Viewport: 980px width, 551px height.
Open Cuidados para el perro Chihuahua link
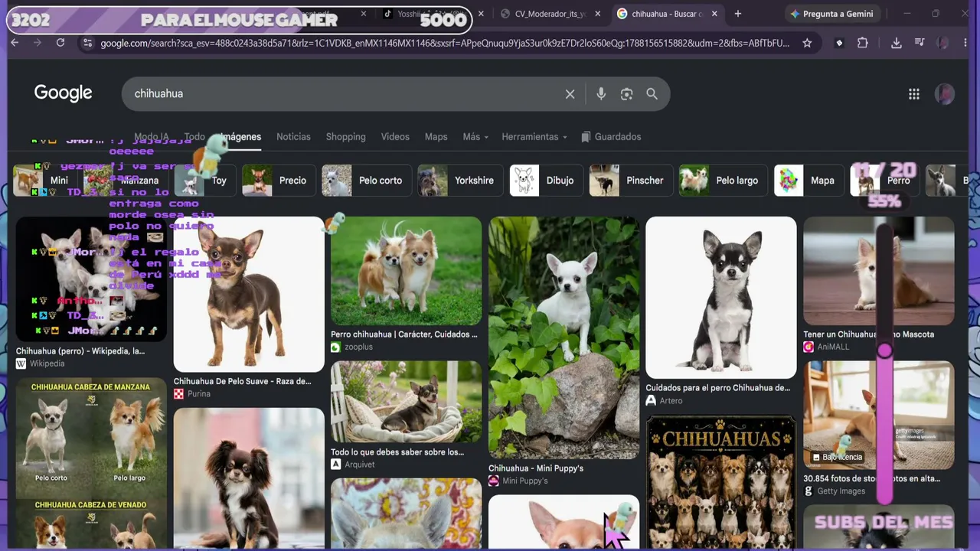tap(718, 388)
